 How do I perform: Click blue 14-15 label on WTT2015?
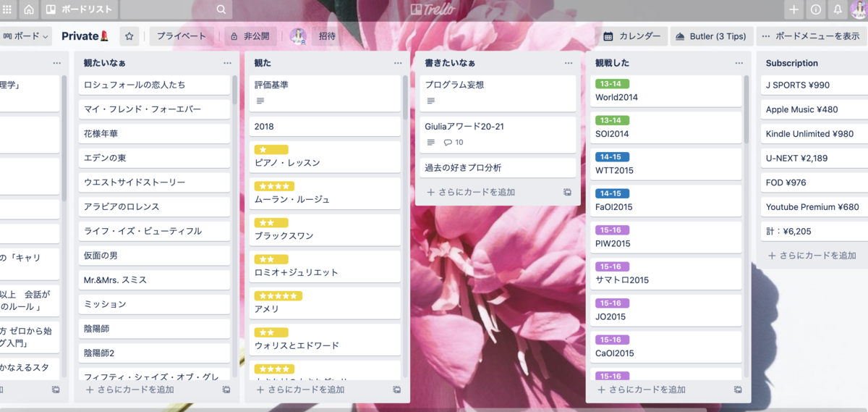613,156
